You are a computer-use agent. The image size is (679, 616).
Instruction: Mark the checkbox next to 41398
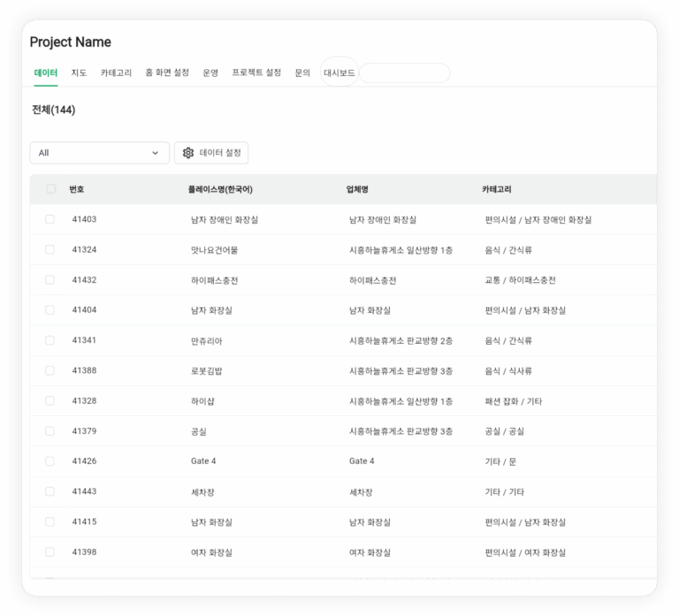pos(50,552)
